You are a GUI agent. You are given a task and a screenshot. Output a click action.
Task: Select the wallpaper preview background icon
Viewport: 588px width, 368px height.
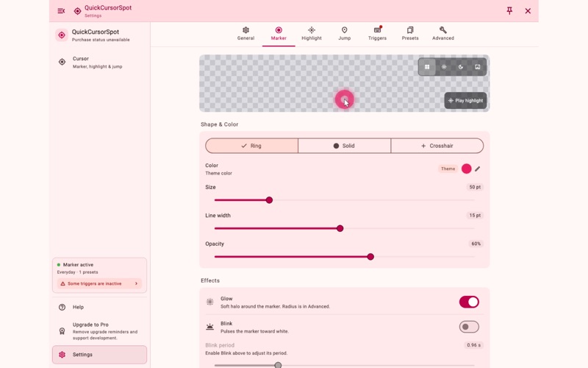click(x=477, y=67)
